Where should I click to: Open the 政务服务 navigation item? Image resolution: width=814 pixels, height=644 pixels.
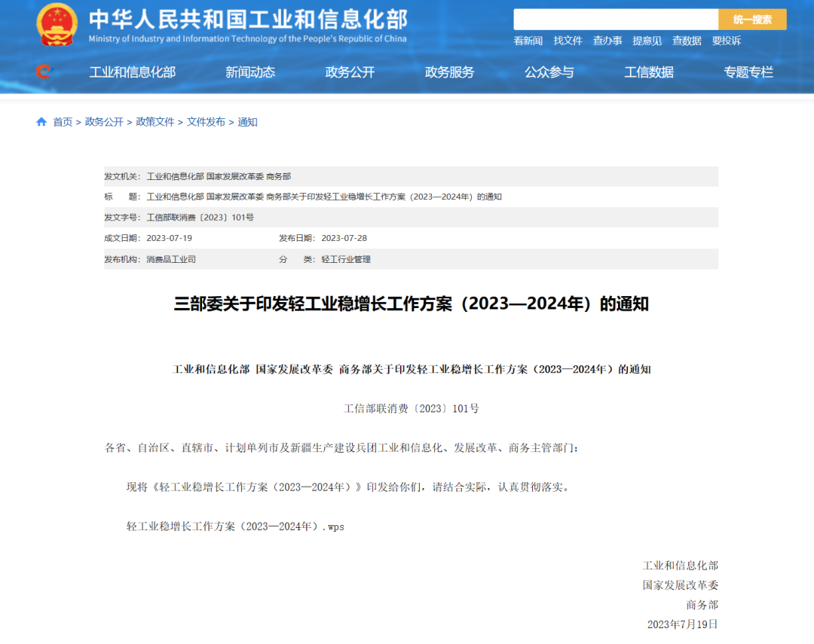click(449, 72)
